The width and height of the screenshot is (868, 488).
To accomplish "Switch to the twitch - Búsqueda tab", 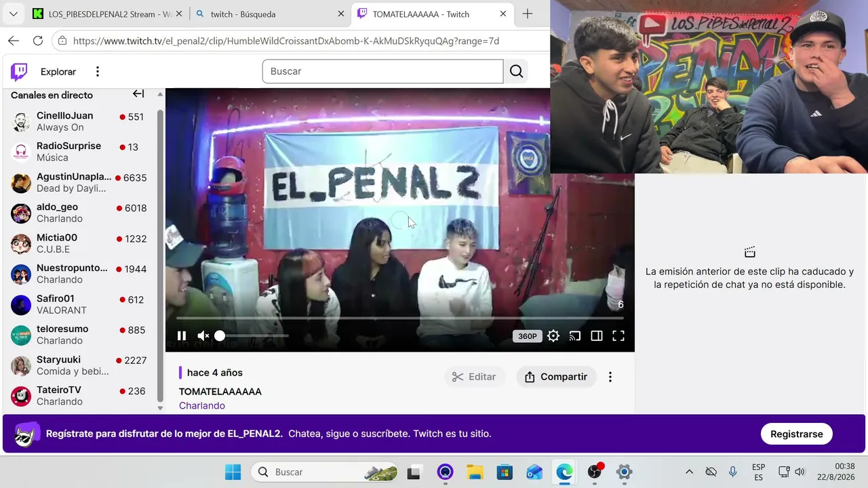I will pos(269,14).
